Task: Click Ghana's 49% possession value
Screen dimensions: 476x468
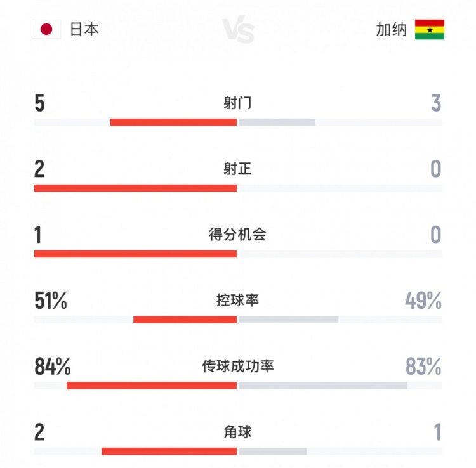Action: (x=423, y=301)
